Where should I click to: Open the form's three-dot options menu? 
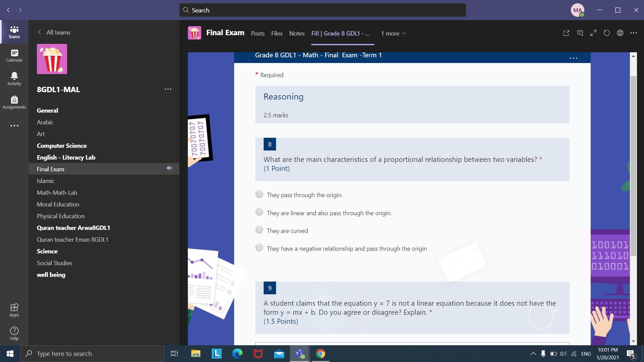tap(573, 58)
